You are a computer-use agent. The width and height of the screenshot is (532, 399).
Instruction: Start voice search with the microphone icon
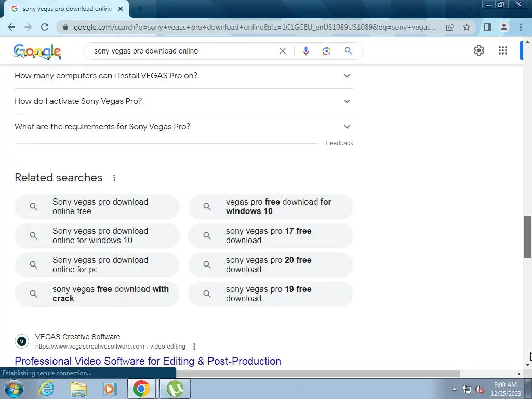pos(305,51)
